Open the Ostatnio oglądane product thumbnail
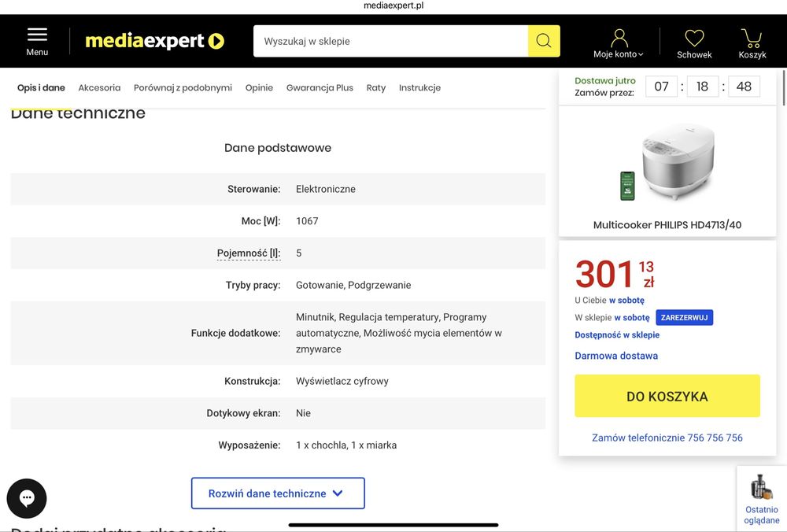The image size is (787, 532). [761, 487]
